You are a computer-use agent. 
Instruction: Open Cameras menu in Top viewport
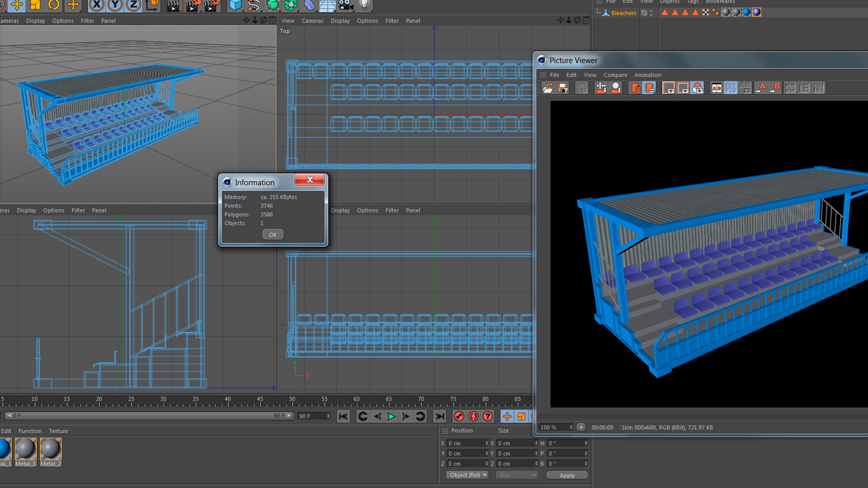pos(312,21)
